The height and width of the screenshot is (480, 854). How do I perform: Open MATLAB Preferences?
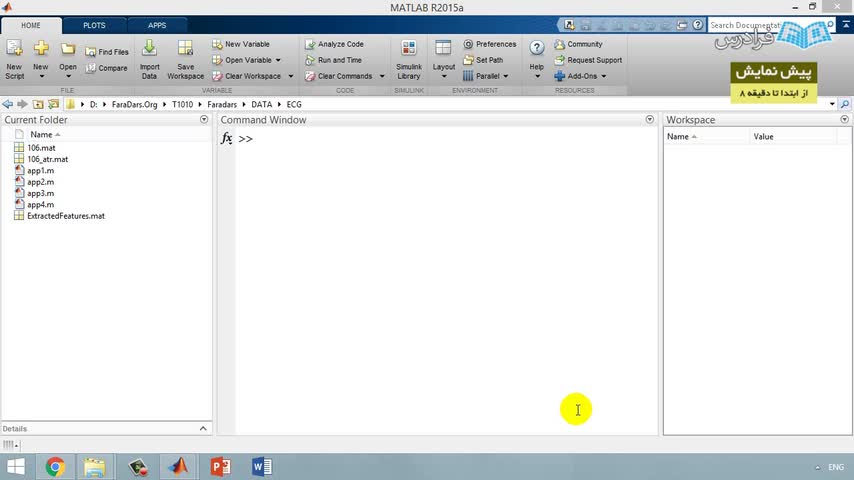490,44
